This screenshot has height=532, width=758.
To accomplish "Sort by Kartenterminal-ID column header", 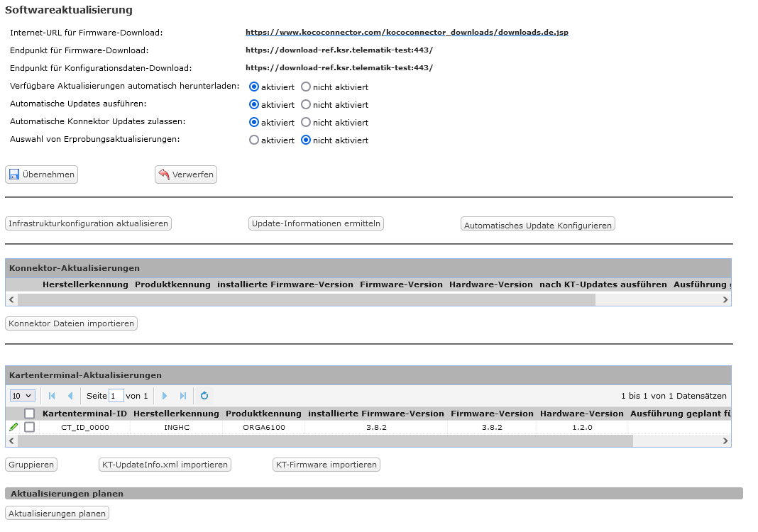I will coord(84,414).
